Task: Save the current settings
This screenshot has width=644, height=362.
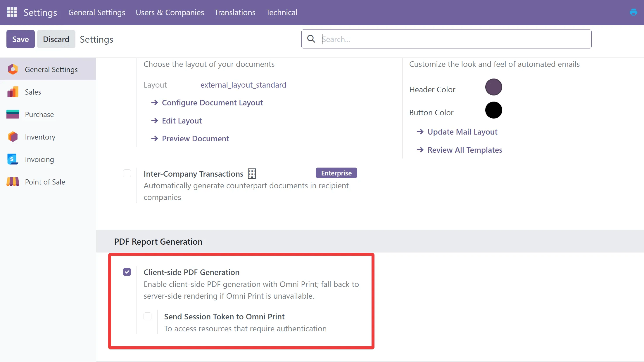Action: (x=20, y=39)
